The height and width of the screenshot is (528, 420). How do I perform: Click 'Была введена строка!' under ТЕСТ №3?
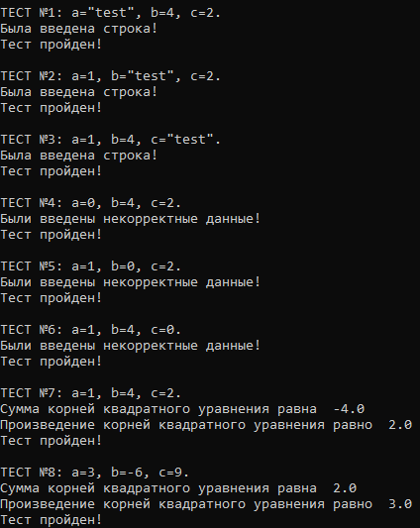(x=79, y=156)
